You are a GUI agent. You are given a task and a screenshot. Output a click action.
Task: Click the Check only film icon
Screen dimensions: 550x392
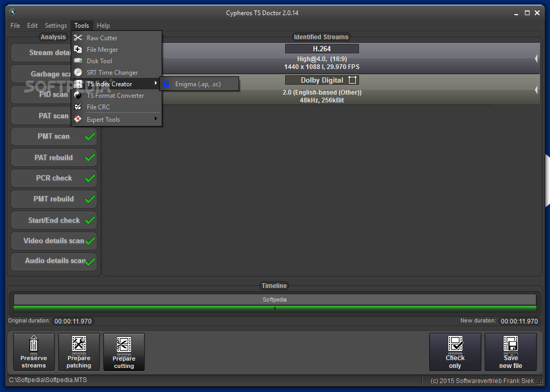455,344
